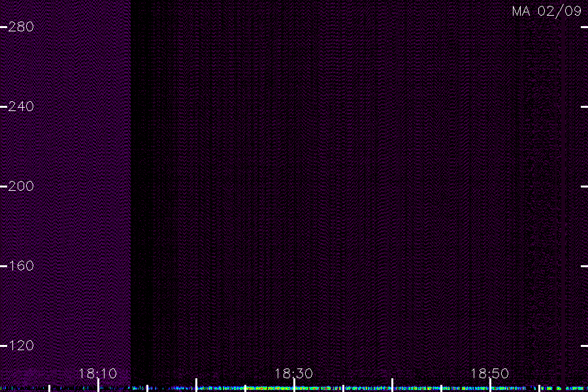Click the tick mark beneath 18:10
588x392 pixels.
pyautogui.click(x=98, y=385)
